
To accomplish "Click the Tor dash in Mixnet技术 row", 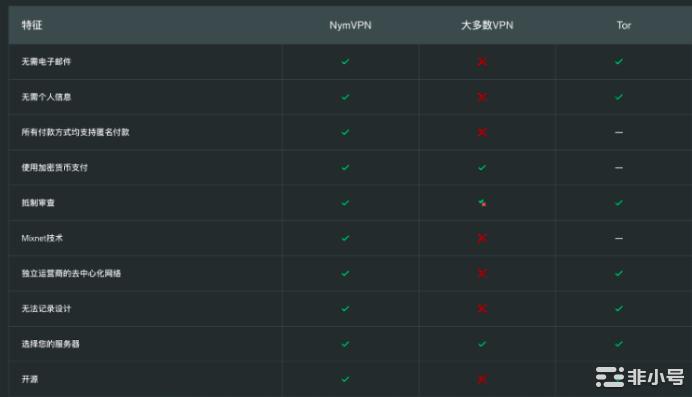I will coord(619,238).
